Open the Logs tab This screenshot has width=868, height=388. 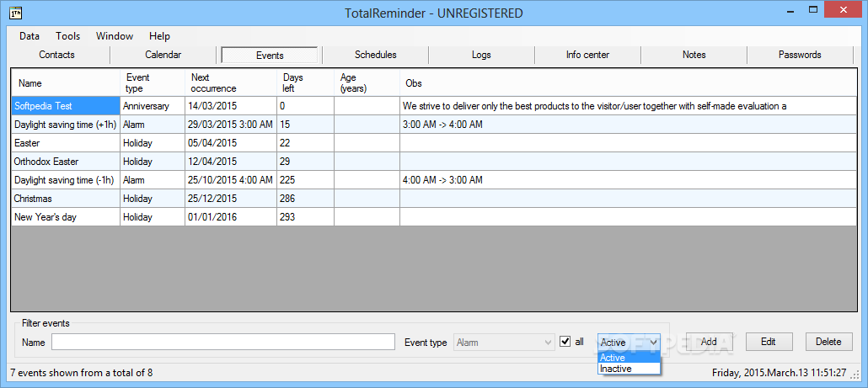click(x=481, y=55)
